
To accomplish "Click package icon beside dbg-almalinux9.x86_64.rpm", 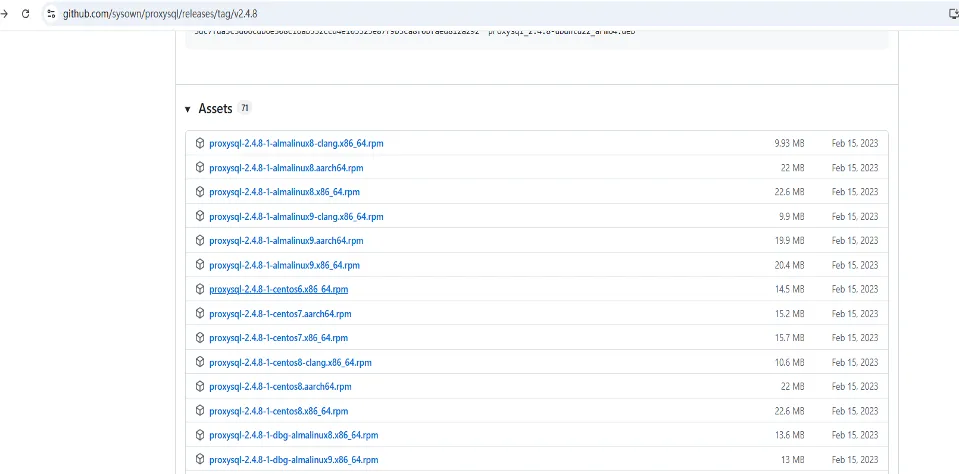I will tap(199, 459).
